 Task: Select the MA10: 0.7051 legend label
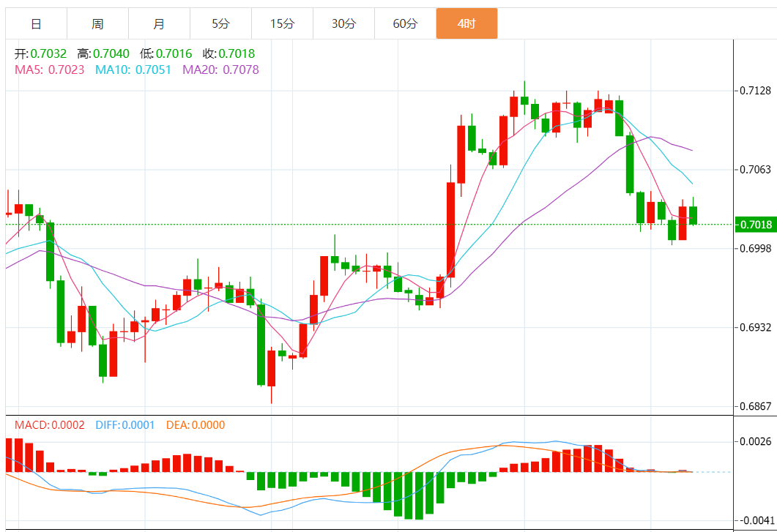pyautogui.click(x=133, y=70)
